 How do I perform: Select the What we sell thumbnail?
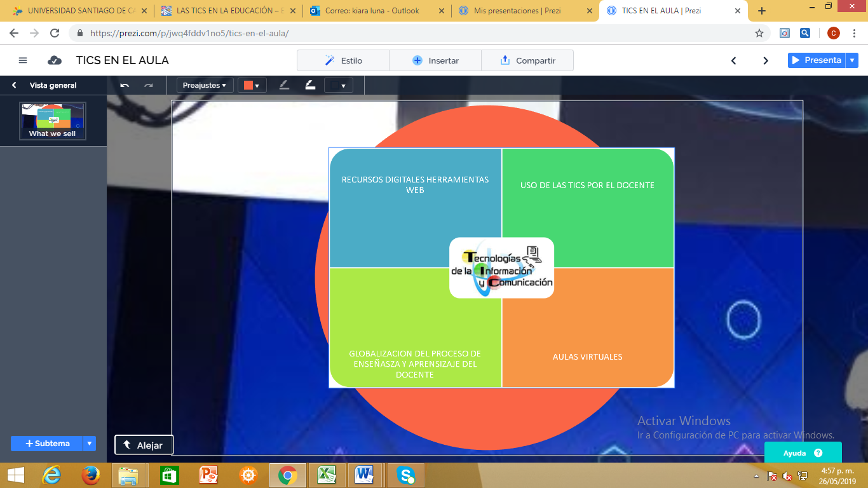52,121
